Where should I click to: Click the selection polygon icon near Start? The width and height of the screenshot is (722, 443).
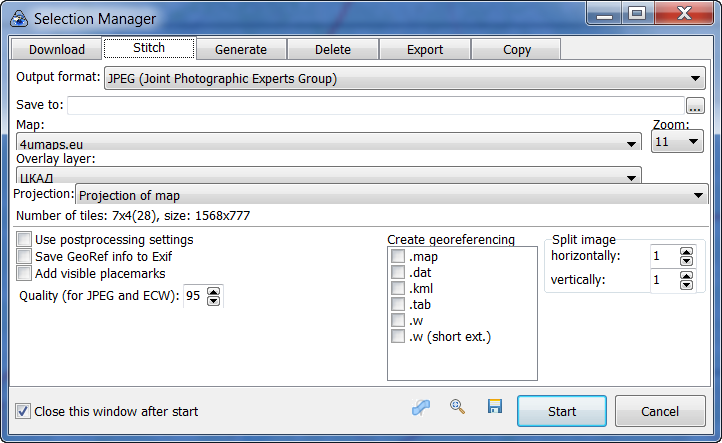pyautogui.click(x=421, y=407)
